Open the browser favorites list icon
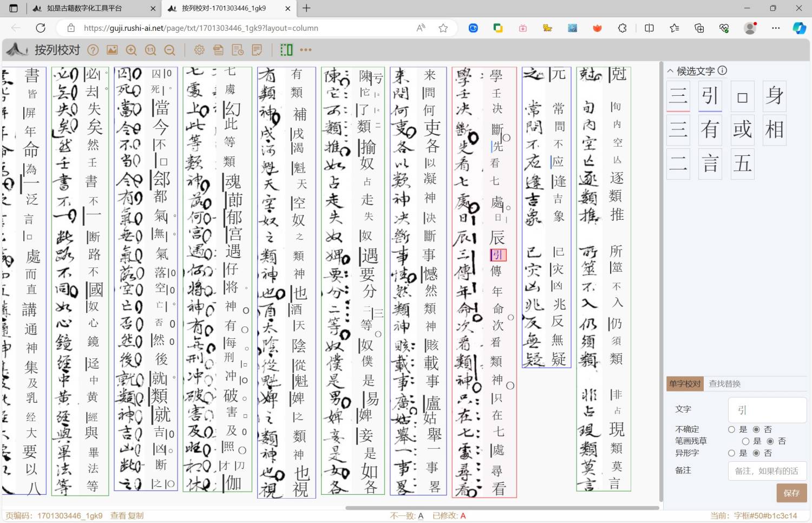812x523 pixels. (675, 28)
